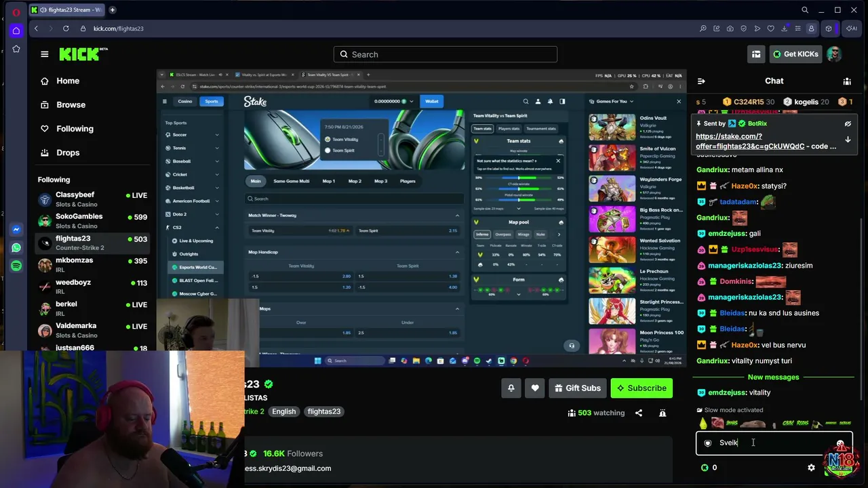Click the Kick logo
This screenshot has height=488, width=868.
pyautogui.click(x=83, y=54)
